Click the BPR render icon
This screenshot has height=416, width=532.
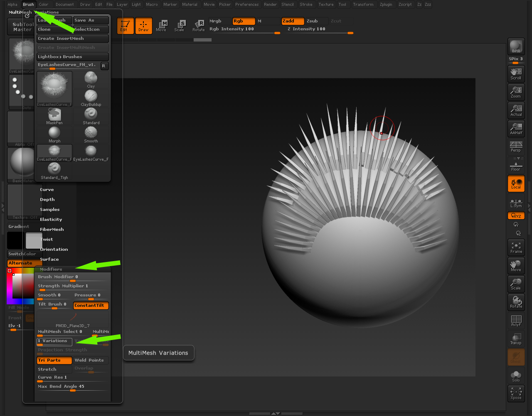pyautogui.click(x=516, y=46)
